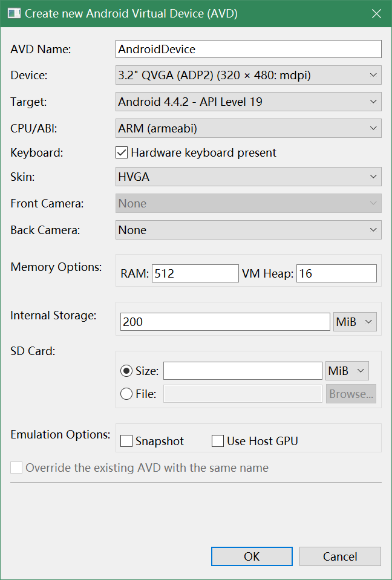392x580 pixels.
Task: Click the VM Heap input field
Action: 336,273
